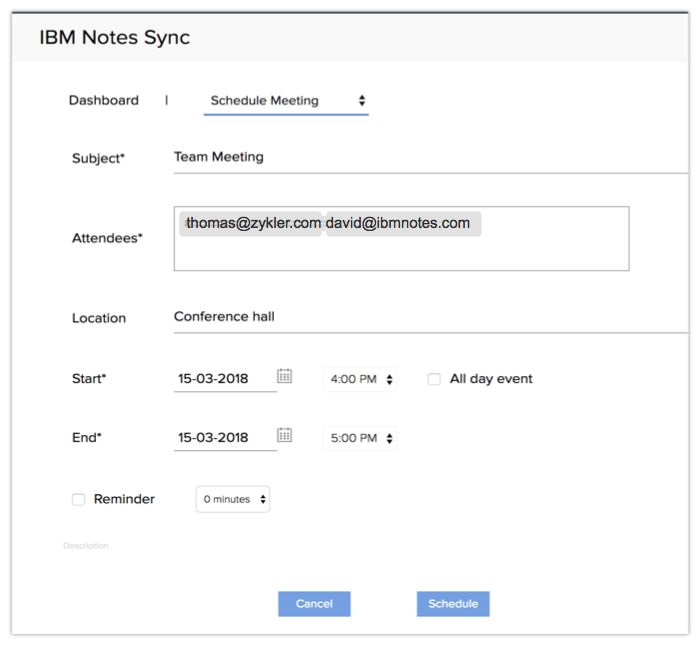Viewport: 700px width, 646px height.
Task: Open the Start date calendar picker icon
Action: point(285,377)
